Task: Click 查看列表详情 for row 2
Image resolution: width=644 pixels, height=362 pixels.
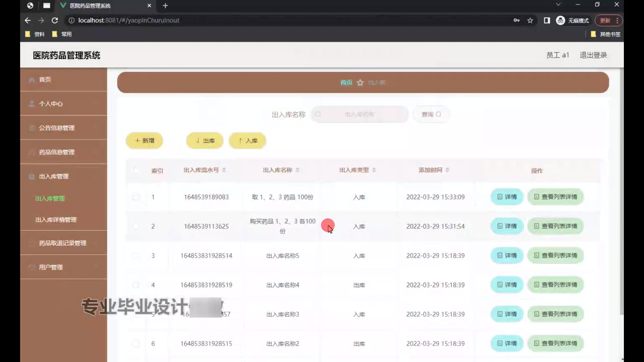Action: point(555,226)
